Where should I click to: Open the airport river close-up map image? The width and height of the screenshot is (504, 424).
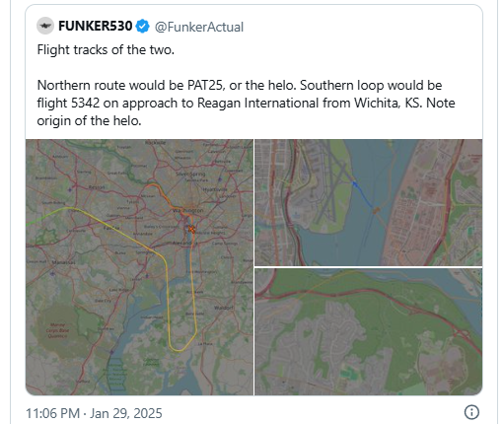click(x=369, y=202)
